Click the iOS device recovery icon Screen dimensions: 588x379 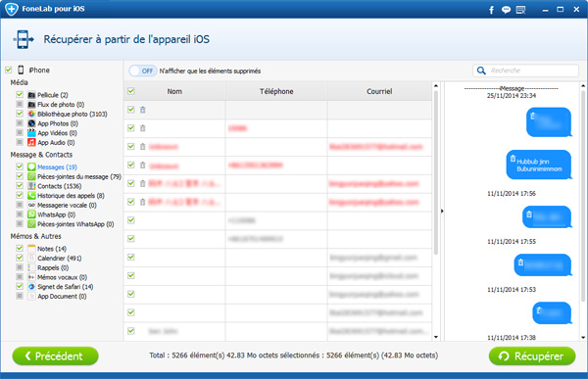[x=24, y=39]
